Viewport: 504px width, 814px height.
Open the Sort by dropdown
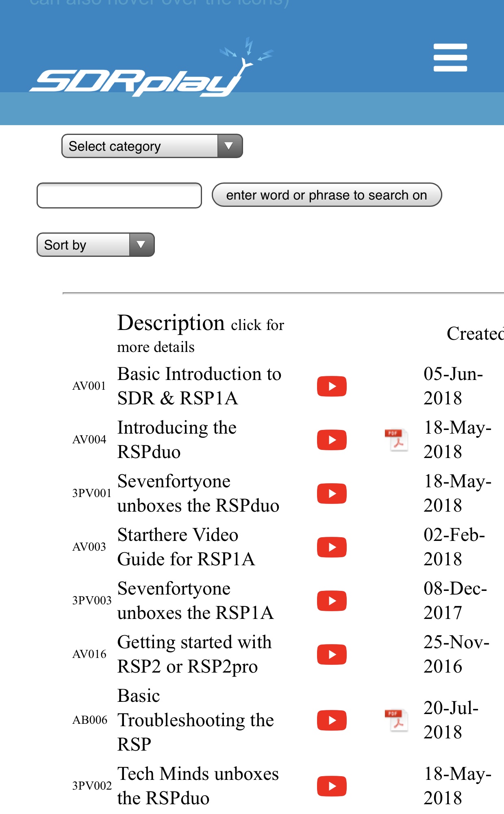[x=96, y=245]
